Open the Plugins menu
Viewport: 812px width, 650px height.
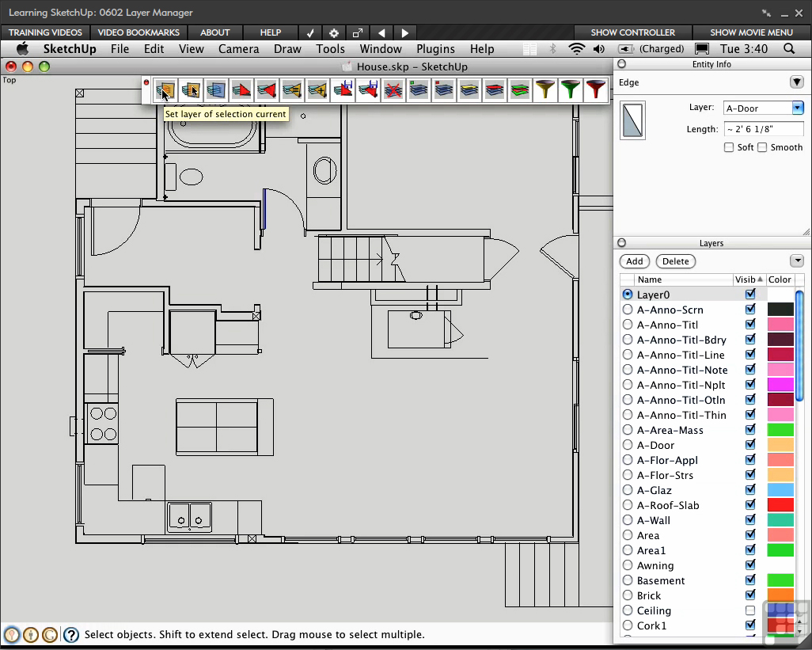435,48
